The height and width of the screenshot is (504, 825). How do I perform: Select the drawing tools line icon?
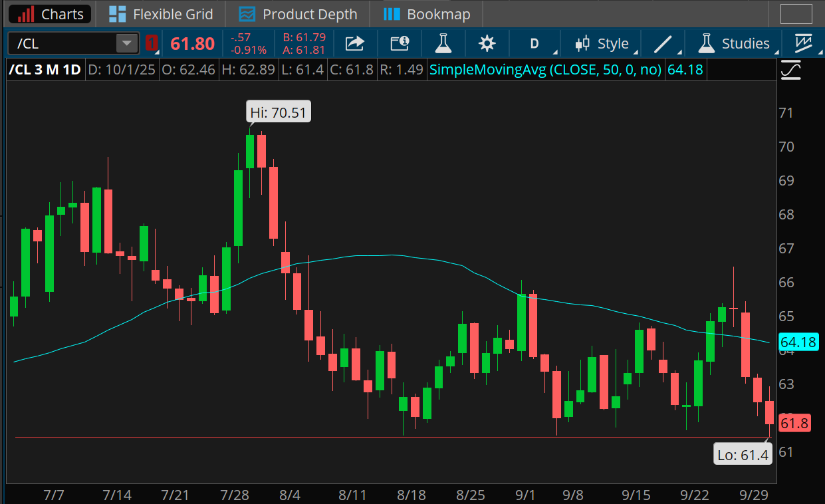pyautogui.click(x=663, y=44)
